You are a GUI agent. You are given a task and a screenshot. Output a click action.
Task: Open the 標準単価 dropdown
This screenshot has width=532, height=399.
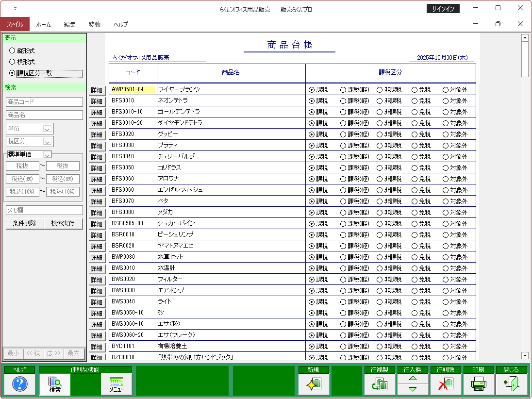[47, 154]
